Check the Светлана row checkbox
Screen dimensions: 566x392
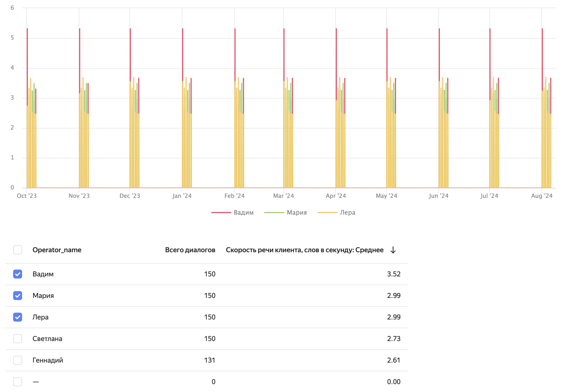[18, 339]
